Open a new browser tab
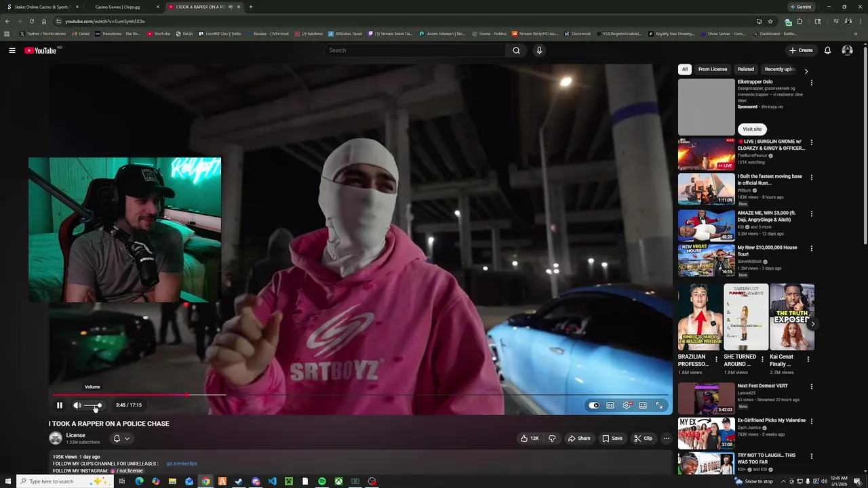Viewport: 868px width, 488px height. click(x=251, y=7)
